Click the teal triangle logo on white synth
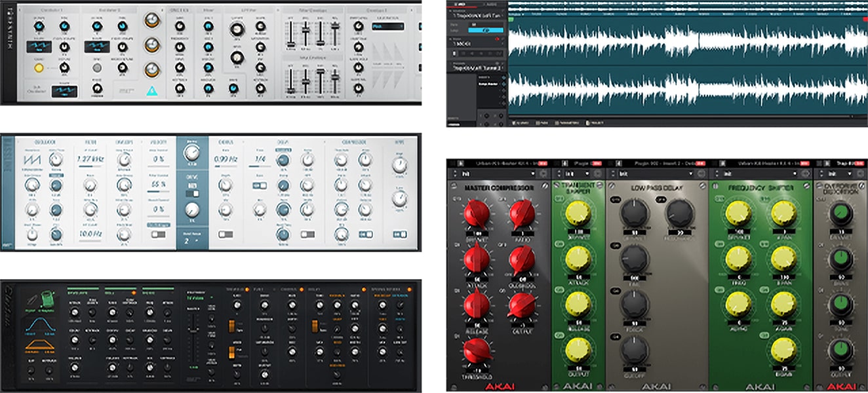The image size is (868, 393). (x=151, y=91)
